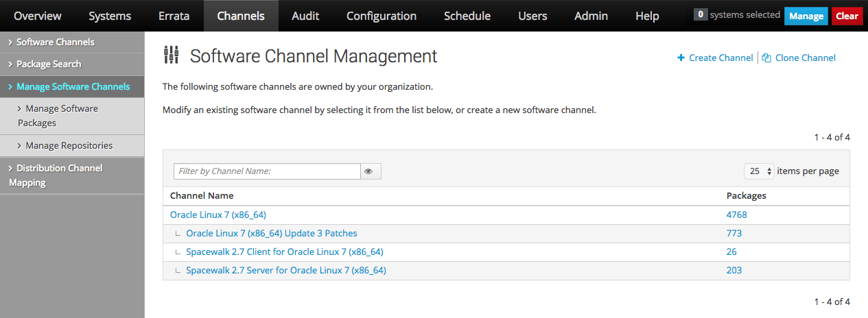Open the Configuration tab
The width and height of the screenshot is (868, 318).
[x=382, y=16]
